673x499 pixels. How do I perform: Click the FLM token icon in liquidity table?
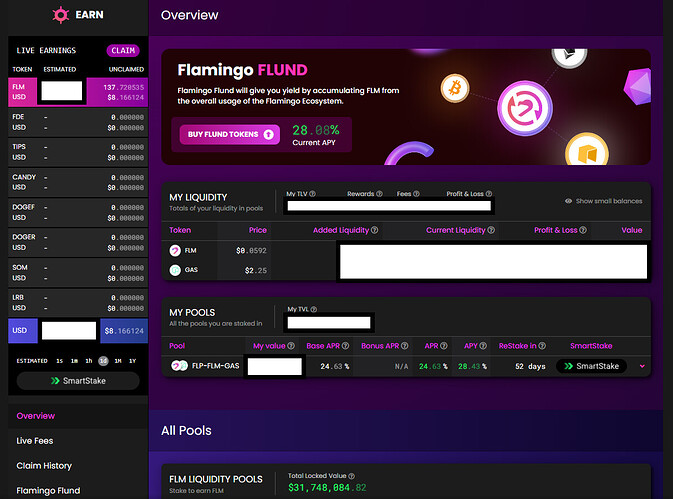(175, 251)
